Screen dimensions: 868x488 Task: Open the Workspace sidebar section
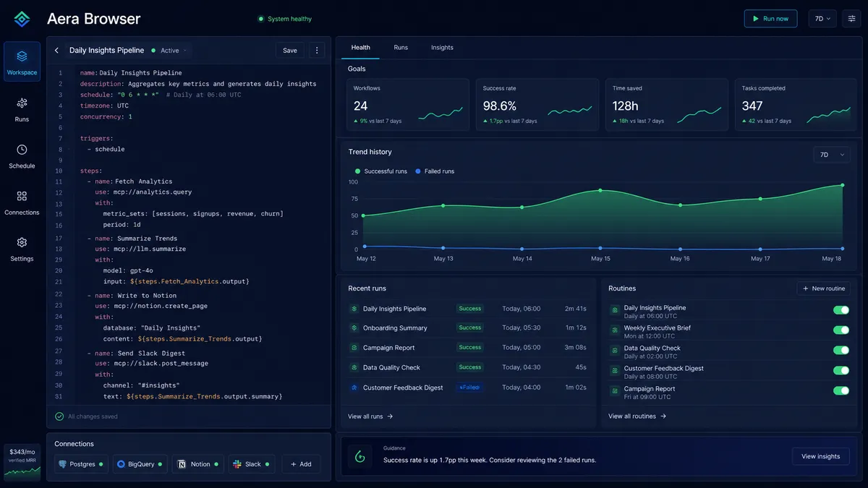pos(22,62)
